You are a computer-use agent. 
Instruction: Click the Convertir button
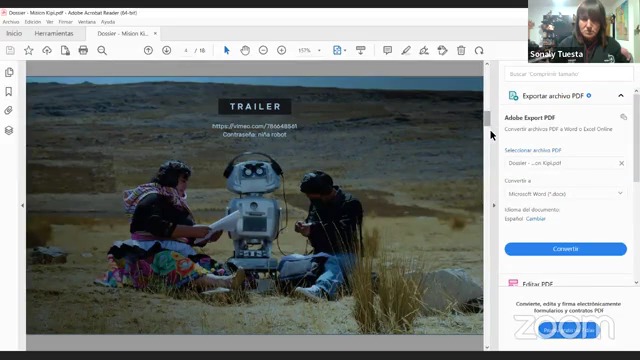pos(565,249)
